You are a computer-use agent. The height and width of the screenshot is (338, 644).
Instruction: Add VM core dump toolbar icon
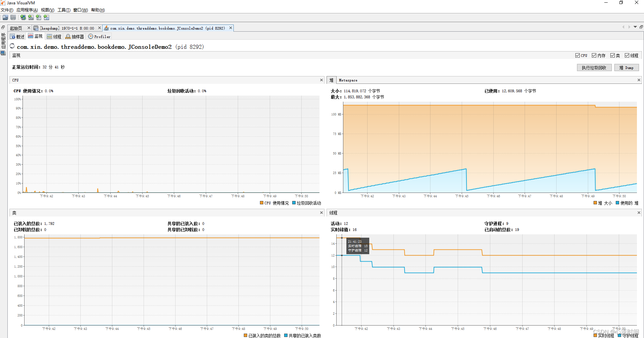point(39,17)
